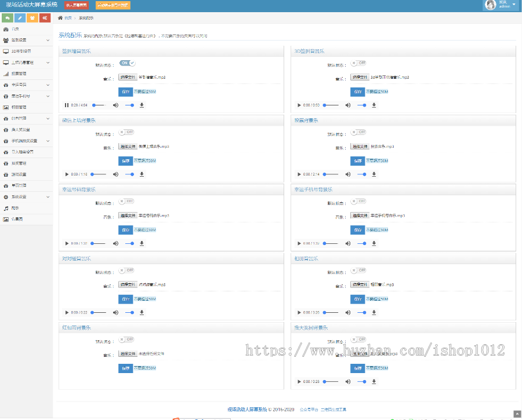Expand the 幸运手机号 sidebar chevron
The height and width of the screenshot is (420, 522).
tap(48, 96)
